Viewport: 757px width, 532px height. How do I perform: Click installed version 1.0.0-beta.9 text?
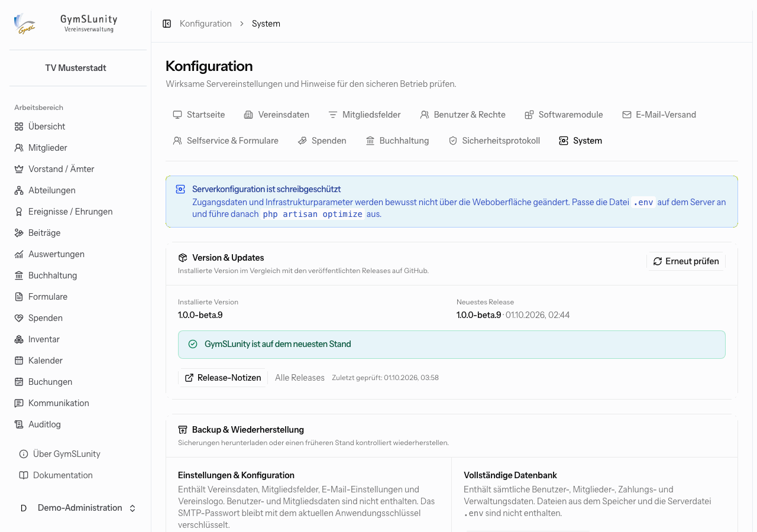point(200,315)
